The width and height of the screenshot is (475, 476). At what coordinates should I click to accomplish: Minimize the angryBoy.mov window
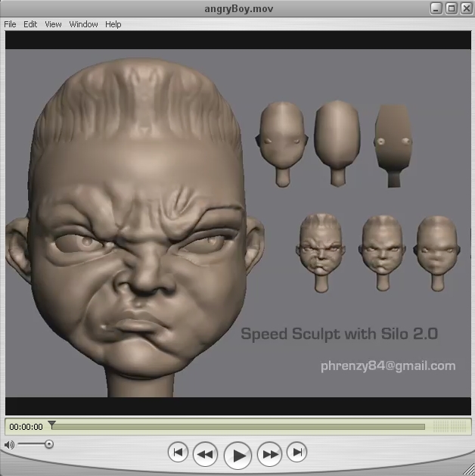tap(436, 8)
